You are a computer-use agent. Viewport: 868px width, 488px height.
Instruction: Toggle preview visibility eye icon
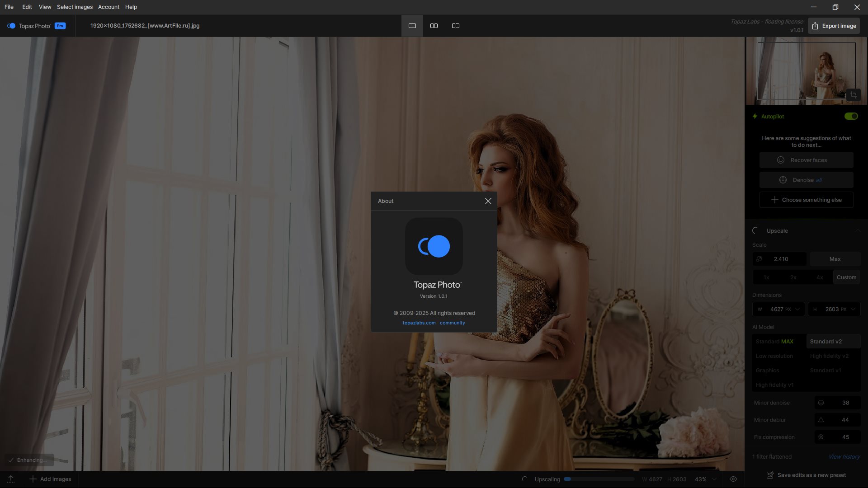[x=733, y=479]
